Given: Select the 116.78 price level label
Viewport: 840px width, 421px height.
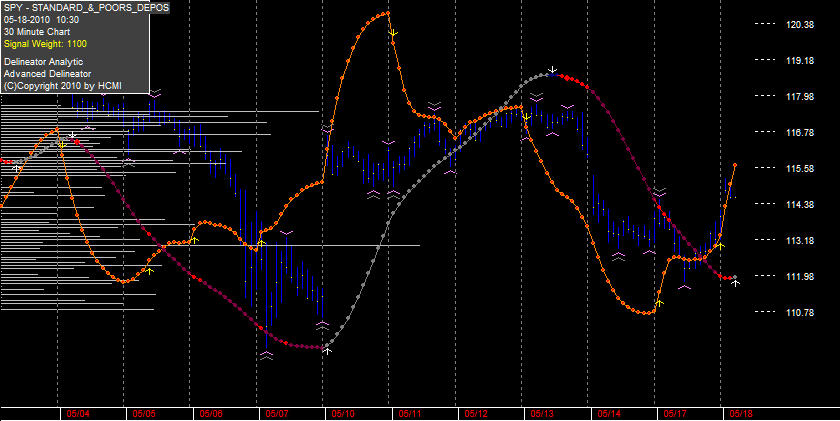Looking at the screenshot, I should coord(800,132).
